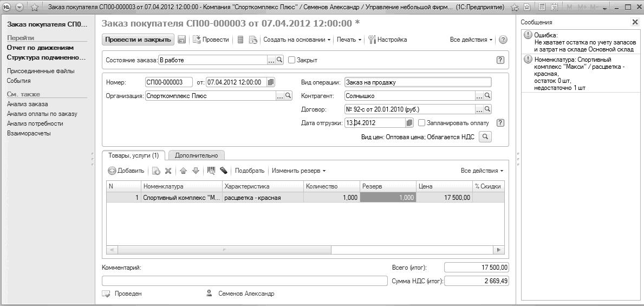
Task: Click the magnifier button beside Вид цен
Action: (x=485, y=137)
